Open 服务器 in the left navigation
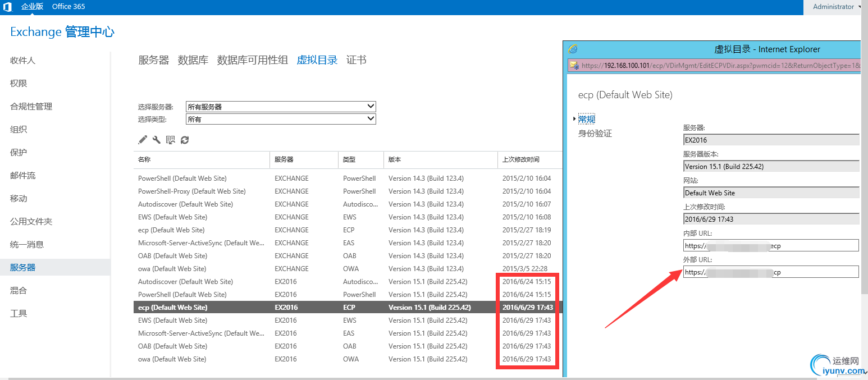The image size is (868, 380). (55, 268)
